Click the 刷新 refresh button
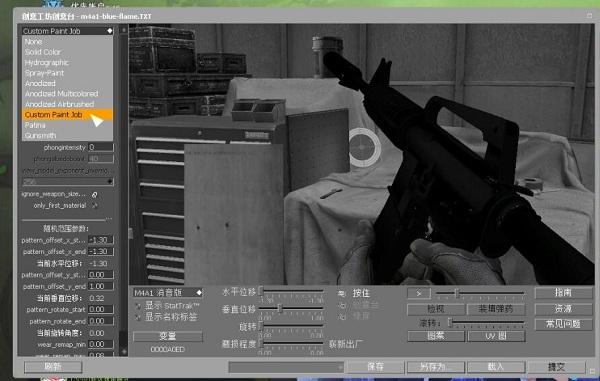The width and height of the screenshot is (600, 381). point(53,367)
